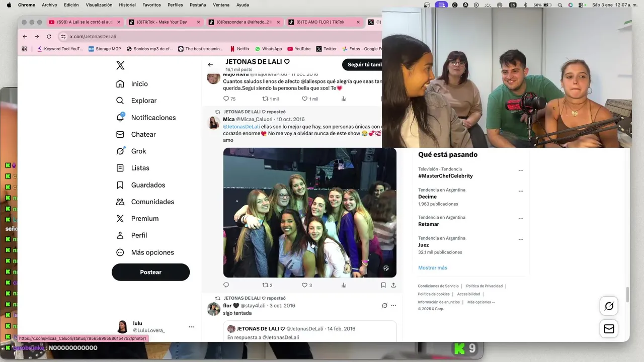This screenshot has width=644, height=362.
Task: Open Netflix bookmark
Action: [239, 49]
